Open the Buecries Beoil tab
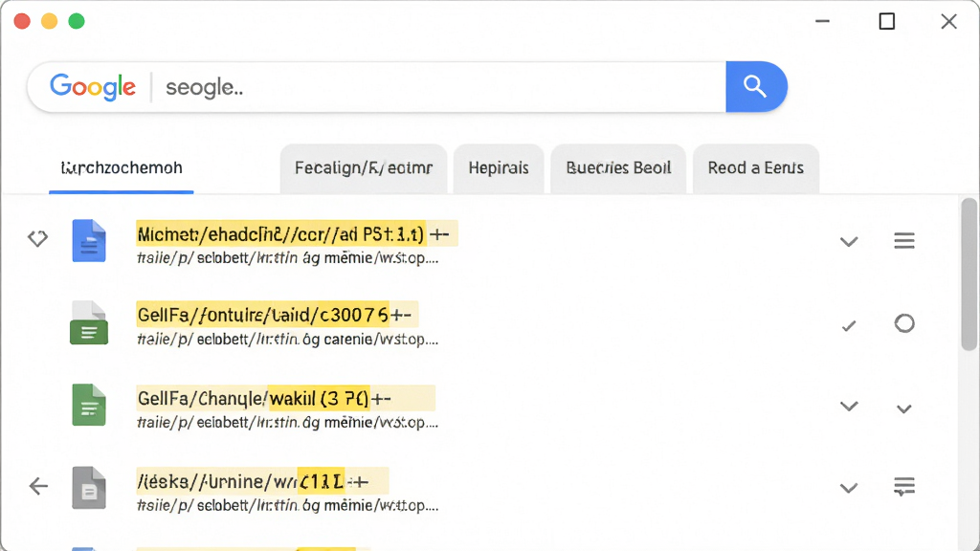The width and height of the screenshot is (980, 551). 618,168
